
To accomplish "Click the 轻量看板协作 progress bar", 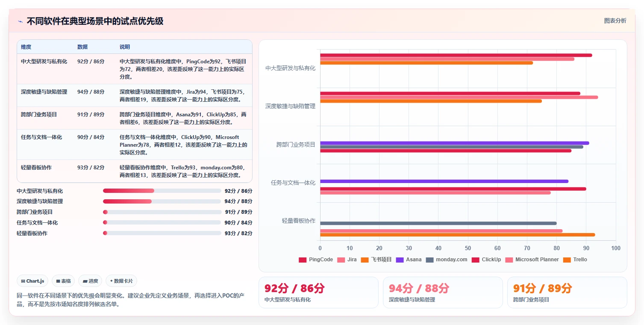I will [x=162, y=233].
